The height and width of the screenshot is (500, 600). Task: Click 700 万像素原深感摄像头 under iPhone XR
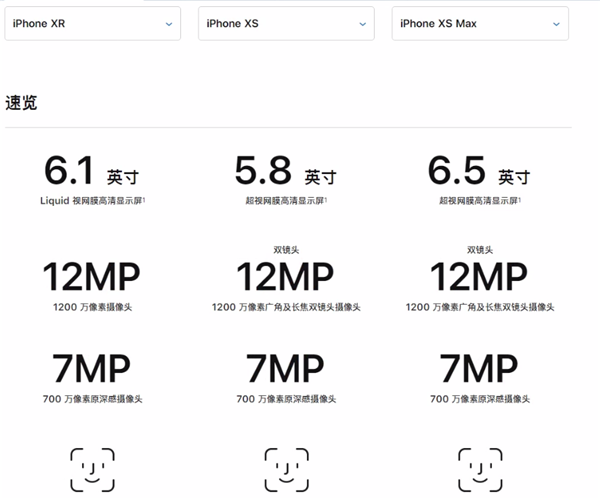(93, 399)
